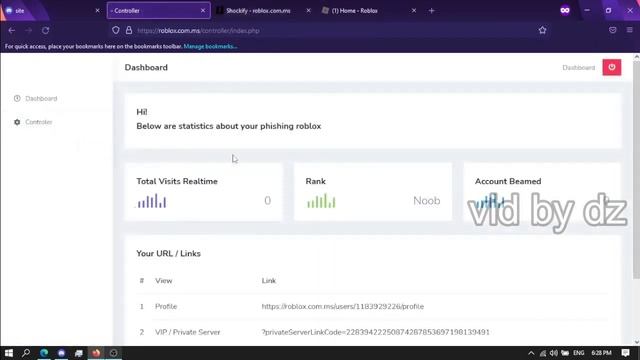640x360 pixels.
Task: Click the red power logout button
Action: 611,67
